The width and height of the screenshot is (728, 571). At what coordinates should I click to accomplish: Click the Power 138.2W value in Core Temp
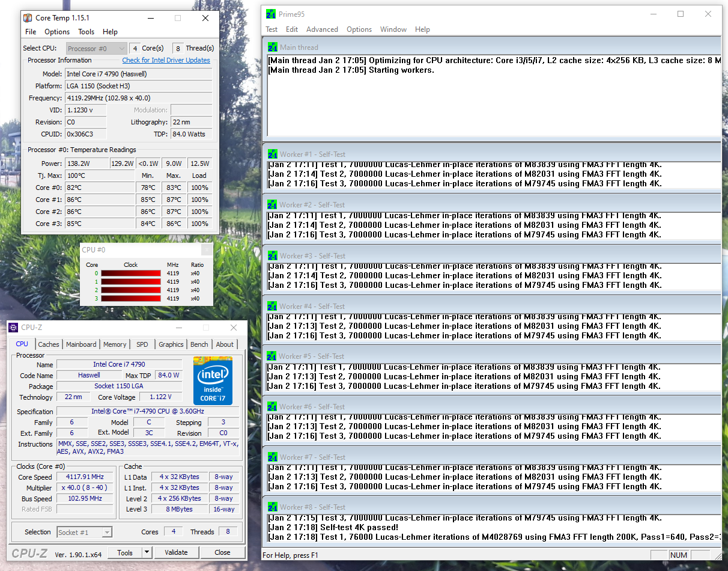(x=86, y=163)
